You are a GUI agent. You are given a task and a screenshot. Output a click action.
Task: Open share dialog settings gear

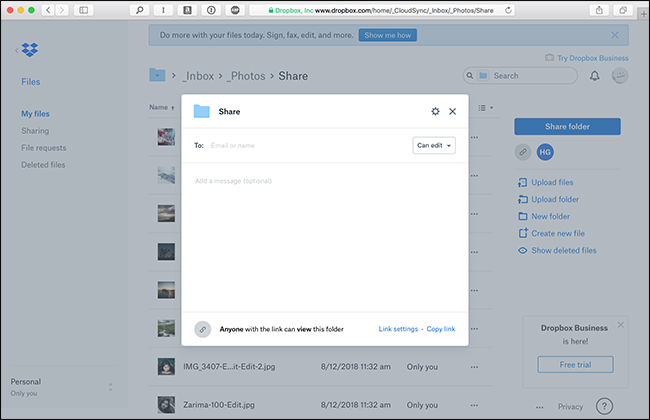(435, 112)
